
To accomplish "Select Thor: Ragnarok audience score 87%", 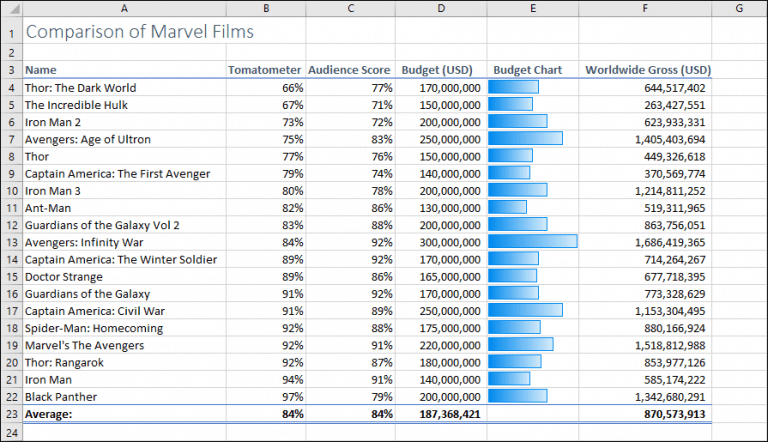I will pos(351,363).
